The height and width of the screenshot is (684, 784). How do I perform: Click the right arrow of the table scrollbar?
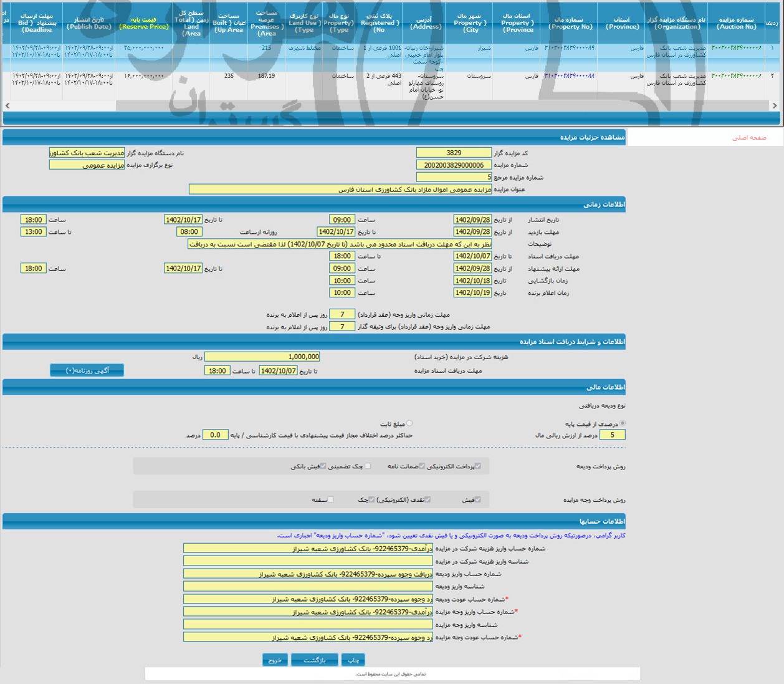pyautogui.click(x=775, y=105)
